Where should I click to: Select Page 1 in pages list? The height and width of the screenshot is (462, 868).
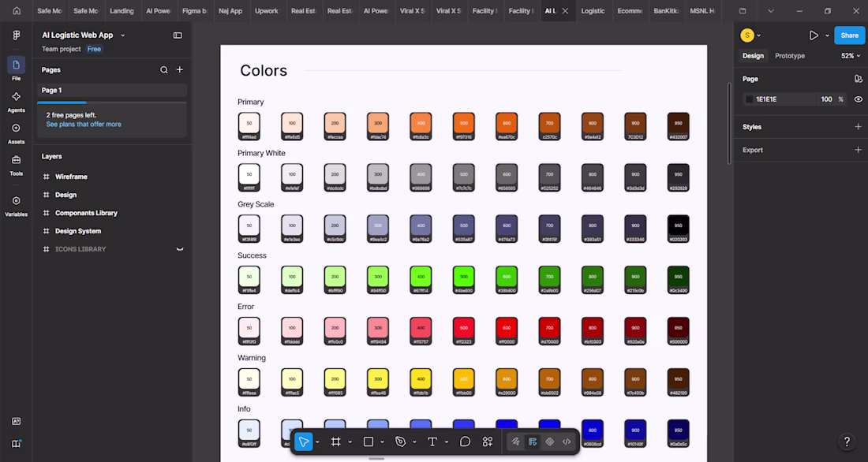point(112,90)
